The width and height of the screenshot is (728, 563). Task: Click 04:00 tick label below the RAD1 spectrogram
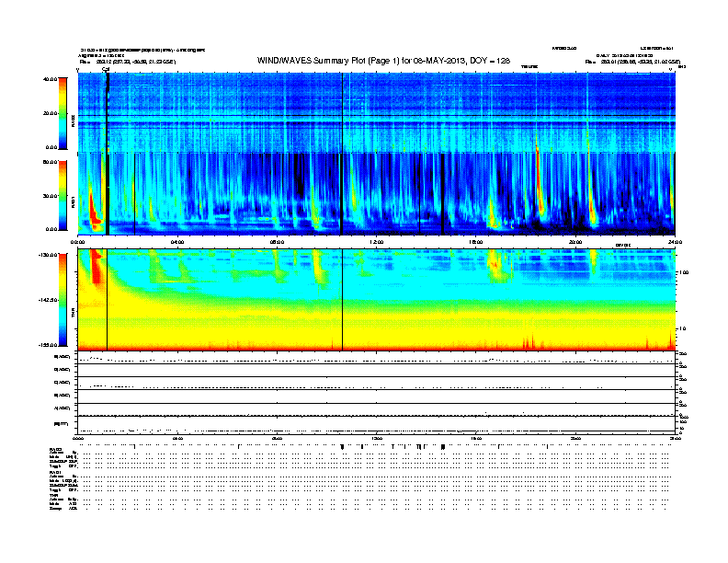pyautogui.click(x=176, y=242)
